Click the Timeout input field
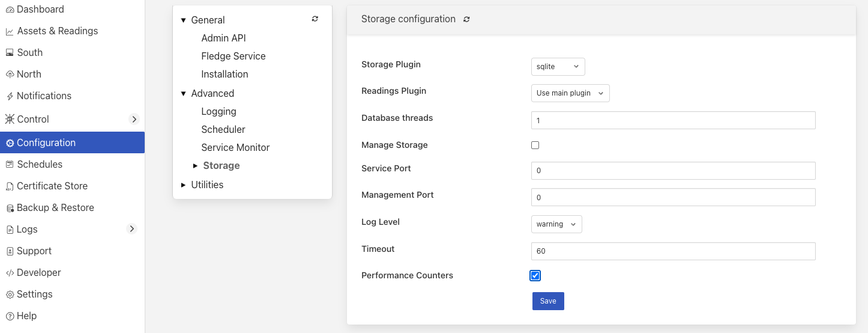 (674, 251)
